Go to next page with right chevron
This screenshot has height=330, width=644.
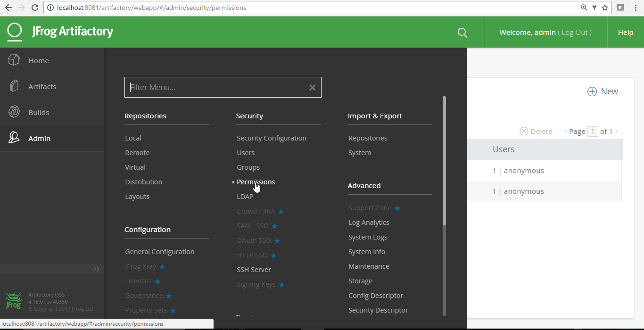tap(616, 131)
